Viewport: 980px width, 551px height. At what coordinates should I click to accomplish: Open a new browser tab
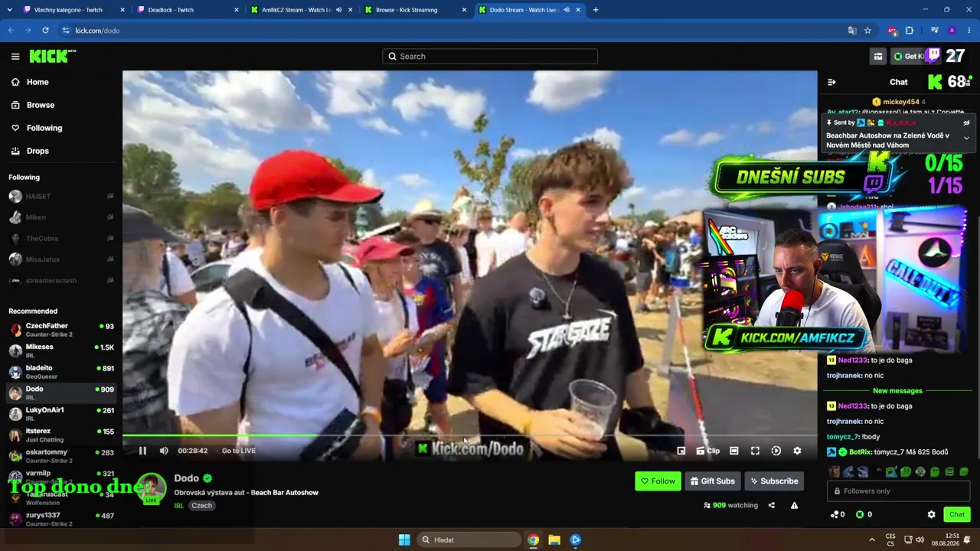pyautogui.click(x=596, y=10)
